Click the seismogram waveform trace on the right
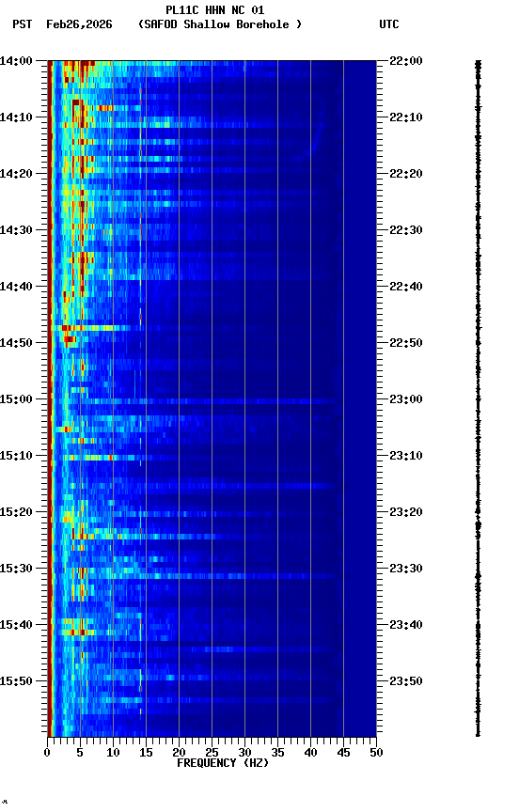Viewport: 519px width, 812px height. coord(478,398)
